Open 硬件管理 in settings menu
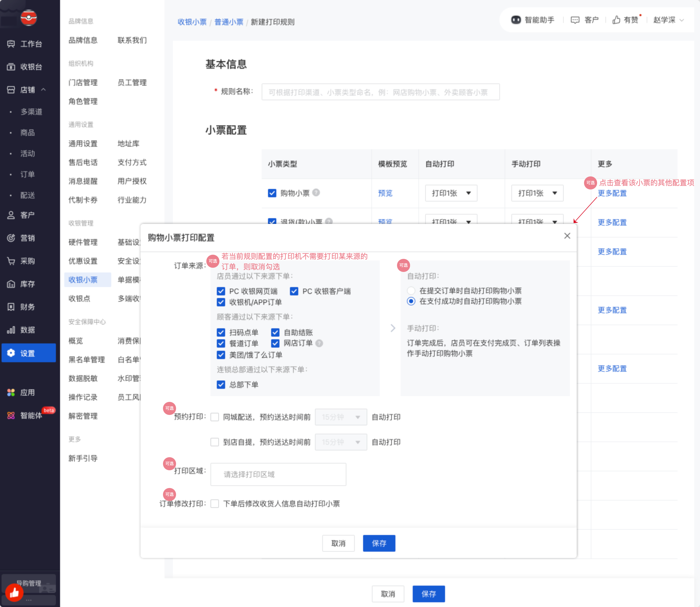The image size is (700, 607). tap(83, 242)
